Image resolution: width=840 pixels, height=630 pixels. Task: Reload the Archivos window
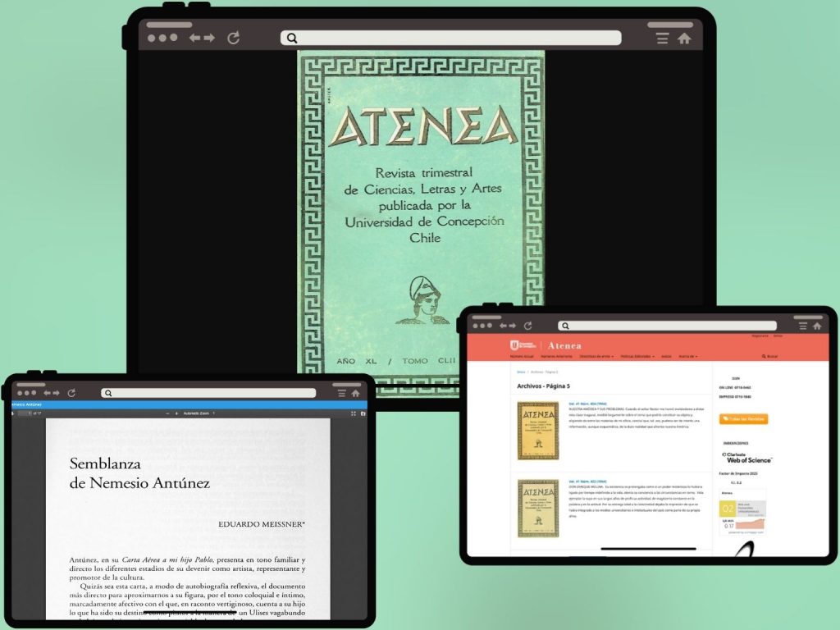pos(527,326)
